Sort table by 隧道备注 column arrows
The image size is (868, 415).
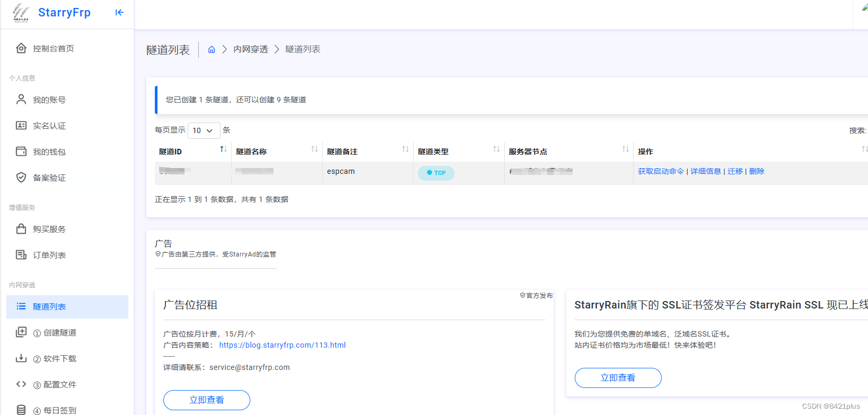point(406,149)
